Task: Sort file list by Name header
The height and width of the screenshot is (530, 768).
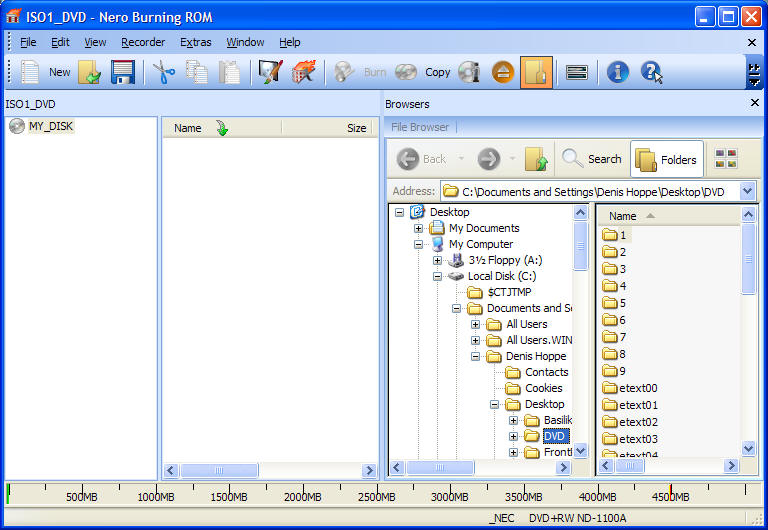Action: click(623, 216)
